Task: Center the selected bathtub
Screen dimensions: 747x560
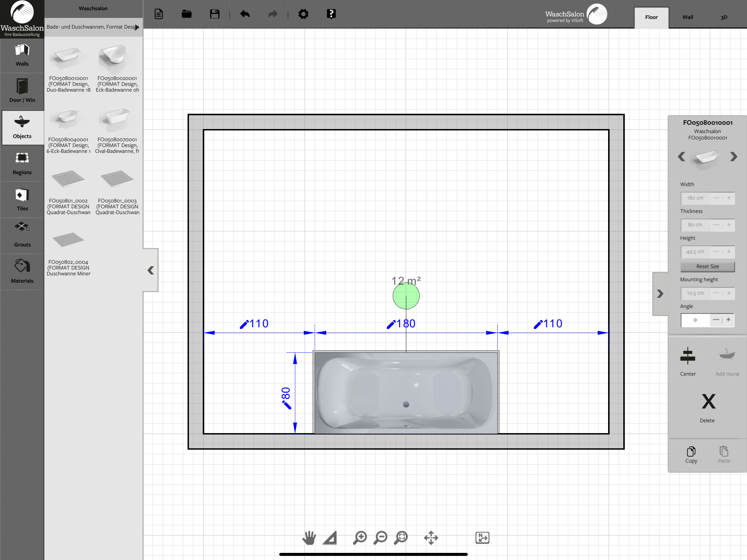Action: pos(688,361)
